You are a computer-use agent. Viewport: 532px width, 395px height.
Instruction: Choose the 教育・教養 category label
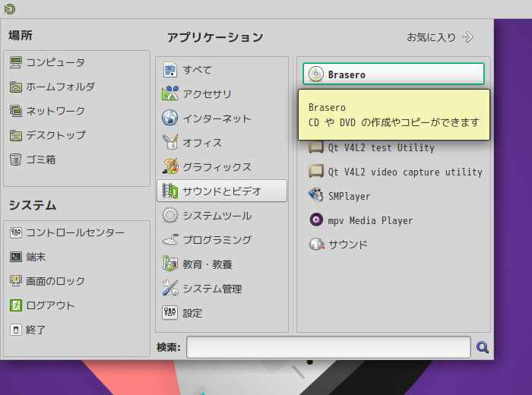(207, 264)
